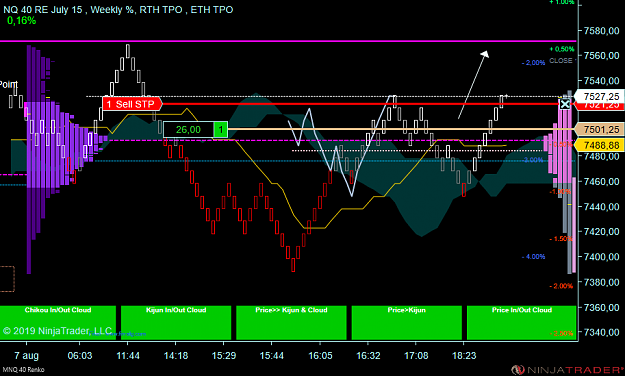Screen dimensions: 625x376
Task: Click the green '+ 0,50%' level label
Action: 562,49
